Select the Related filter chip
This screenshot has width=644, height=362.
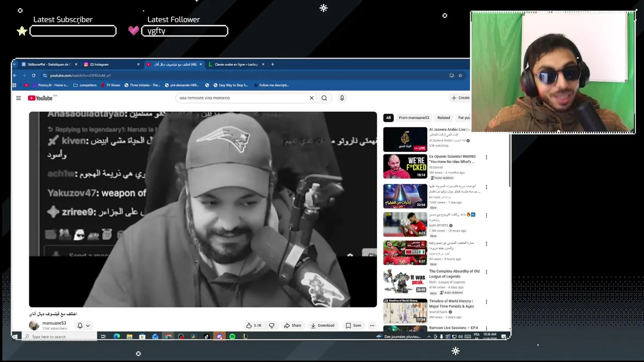coord(444,118)
